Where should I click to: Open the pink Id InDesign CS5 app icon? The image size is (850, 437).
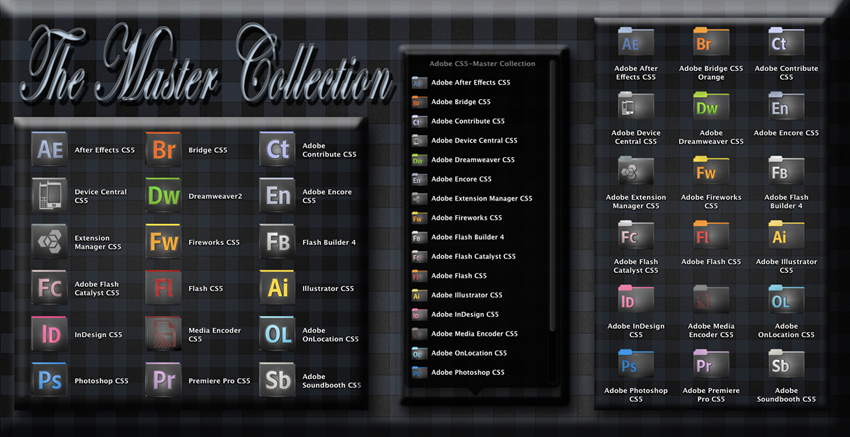pyautogui.click(x=49, y=334)
